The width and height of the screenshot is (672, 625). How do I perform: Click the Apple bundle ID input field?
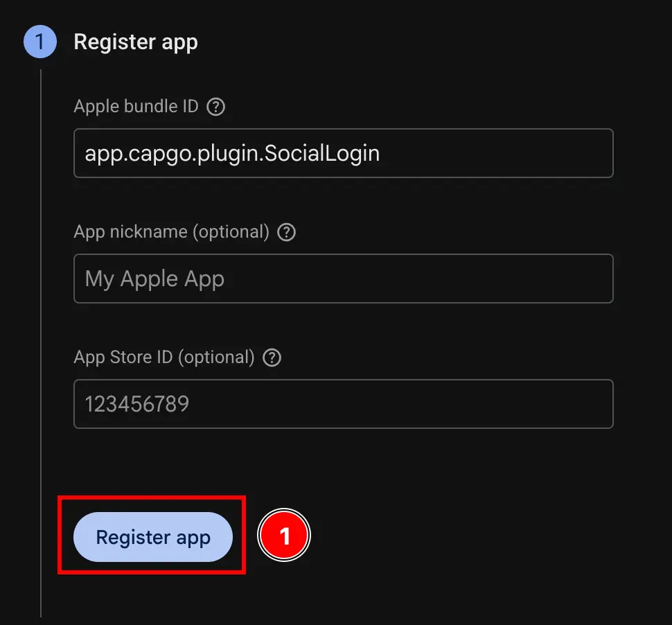pos(343,153)
